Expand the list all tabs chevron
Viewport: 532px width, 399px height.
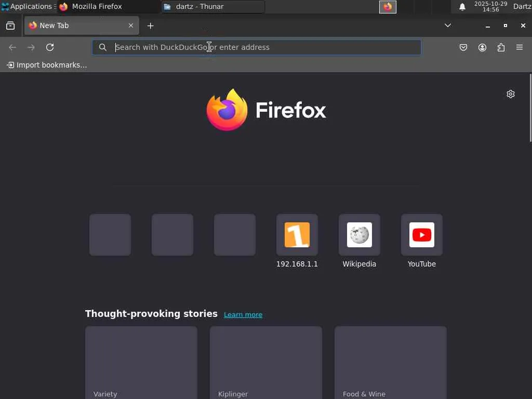click(x=448, y=25)
